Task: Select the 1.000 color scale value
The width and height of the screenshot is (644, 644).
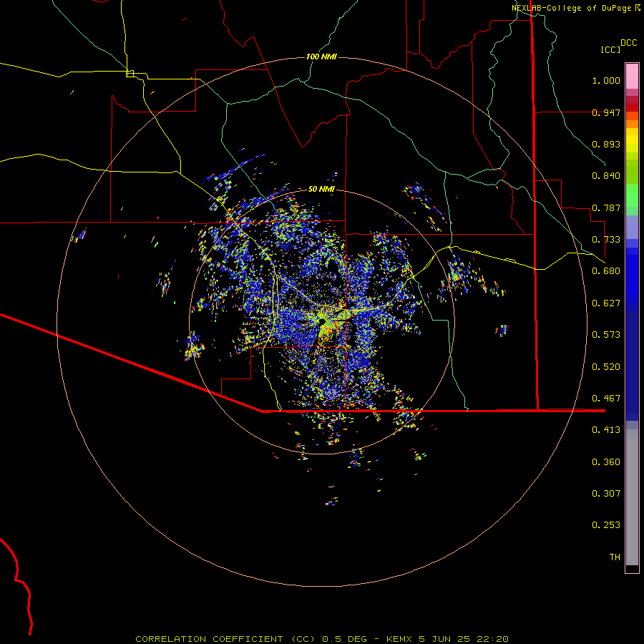Action: [606, 80]
